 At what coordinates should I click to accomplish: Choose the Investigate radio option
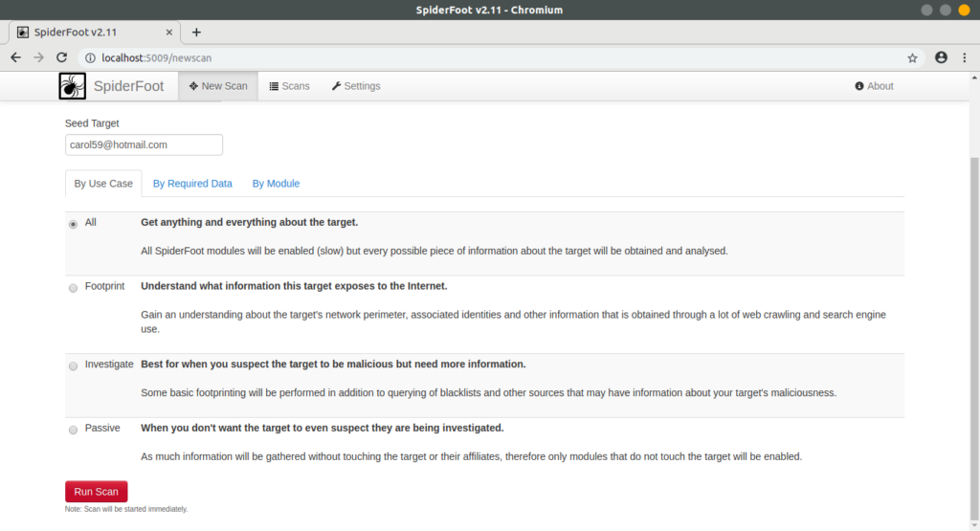(74, 366)
